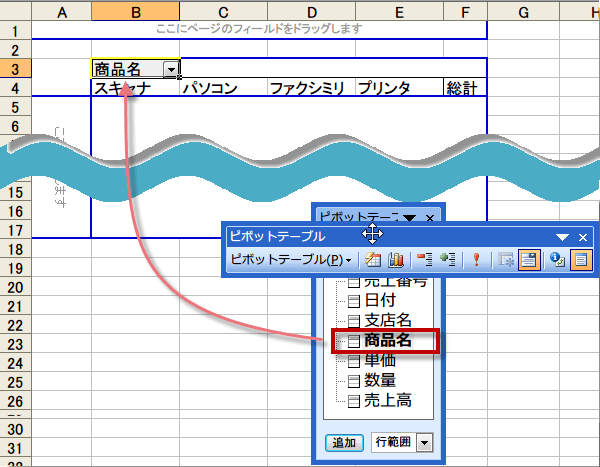Select column B header
The width and height of the screenshot is (600, 467).
135,12
